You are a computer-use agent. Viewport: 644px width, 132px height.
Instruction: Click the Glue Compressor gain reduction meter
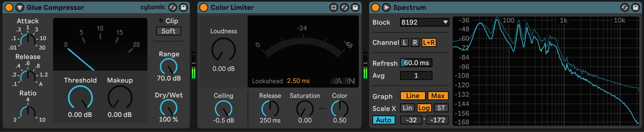coord(100,44)
